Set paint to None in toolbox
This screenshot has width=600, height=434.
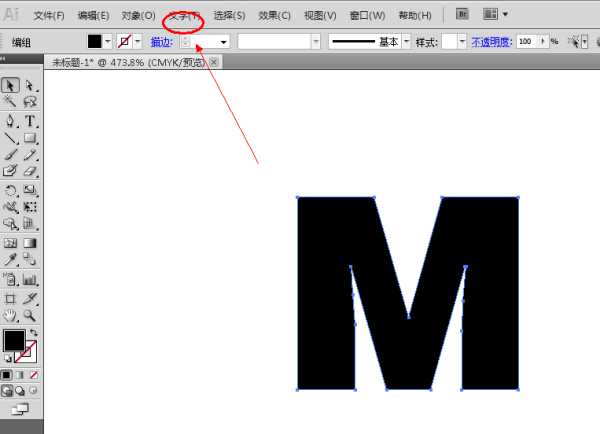tap(33, 374)
